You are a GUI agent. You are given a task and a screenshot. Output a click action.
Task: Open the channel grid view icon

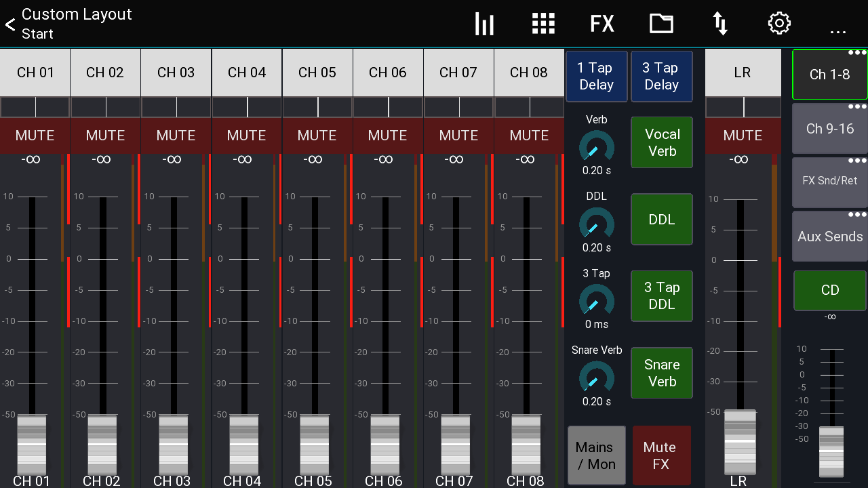click(x=543, y=23)
